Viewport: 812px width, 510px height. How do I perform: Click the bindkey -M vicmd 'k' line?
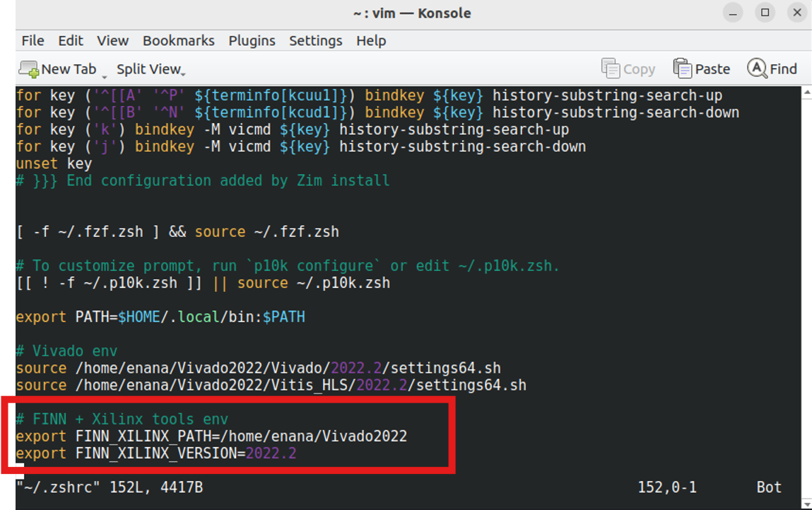[293, 129]
